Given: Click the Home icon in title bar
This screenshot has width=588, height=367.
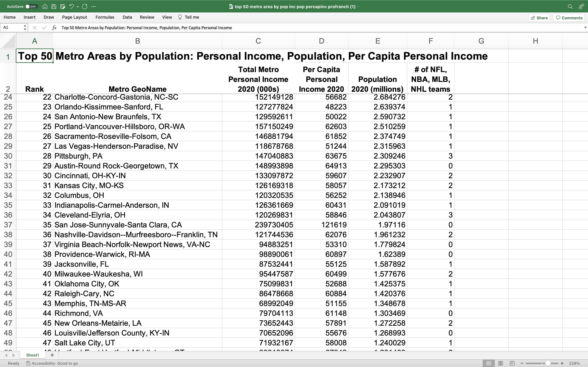Looking at the screenshot, I should tap(45, 7).
